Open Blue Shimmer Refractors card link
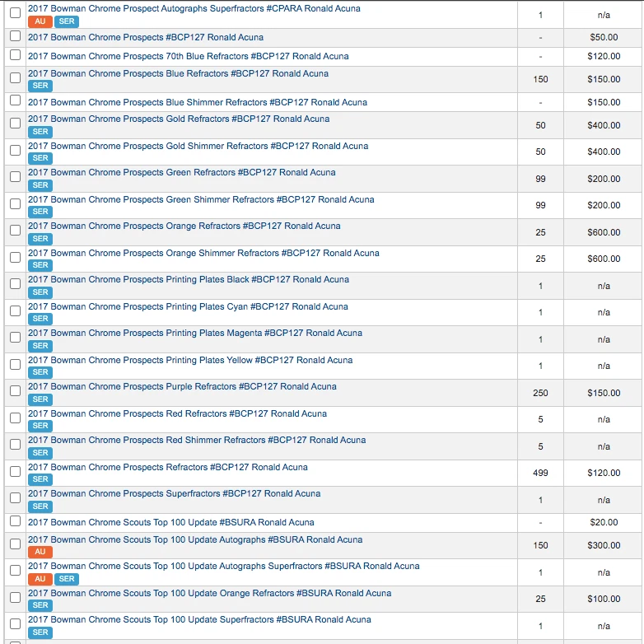Screen dimensions: 644x644 point(197,102)
